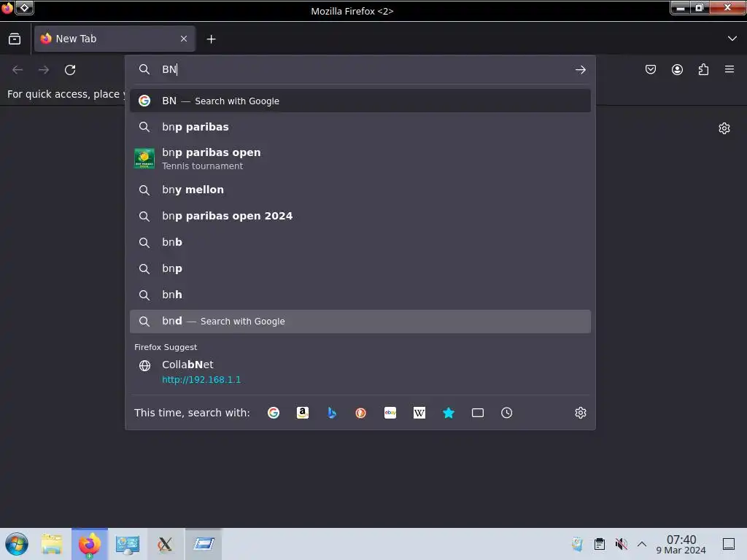Choose the bny mellon suggestion

coord(360,190)
